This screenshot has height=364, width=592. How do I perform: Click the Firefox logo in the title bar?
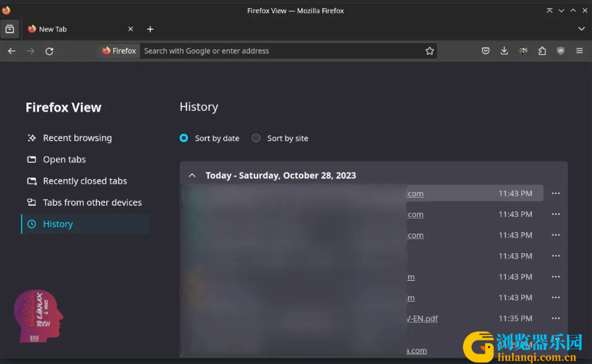pyautogui.click(x=6, y=10)
